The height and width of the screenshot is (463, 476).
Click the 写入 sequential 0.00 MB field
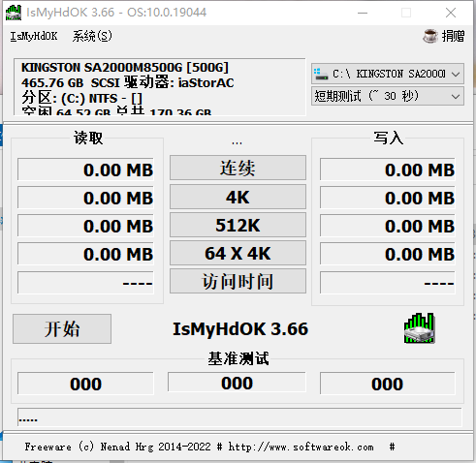coord(388,170)
